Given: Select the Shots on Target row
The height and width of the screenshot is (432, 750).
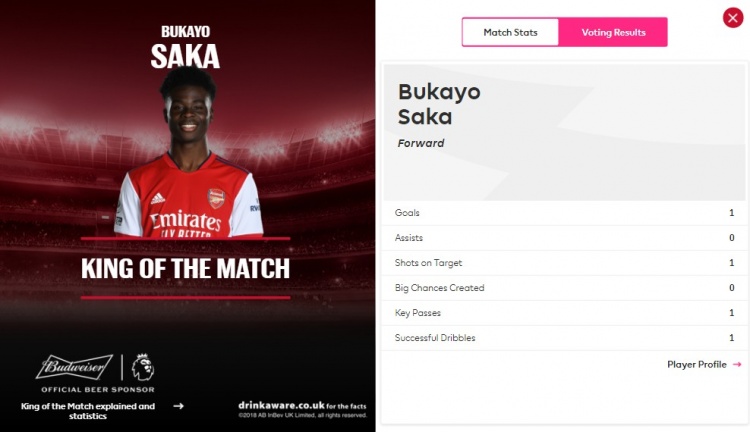Looking at the screenshot, I should coord(564,263).
